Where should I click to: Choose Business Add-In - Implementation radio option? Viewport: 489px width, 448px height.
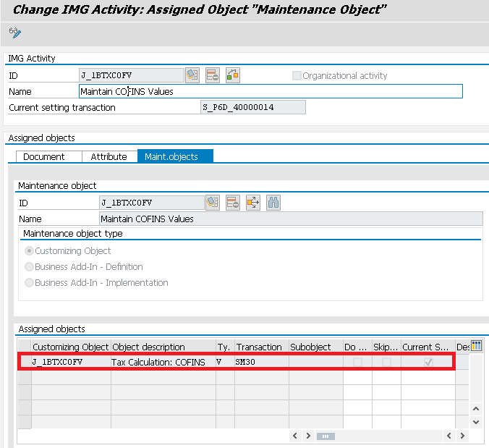(x=30, y=283)
